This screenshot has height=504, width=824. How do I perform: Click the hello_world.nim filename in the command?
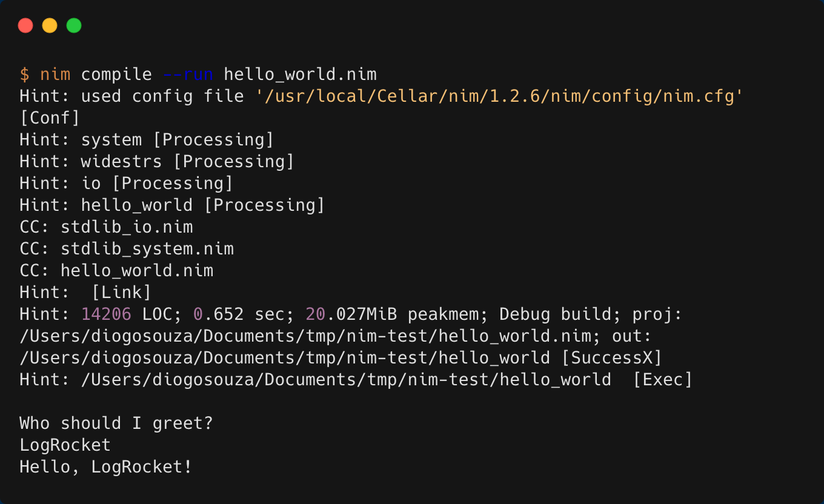click(300, 74)
